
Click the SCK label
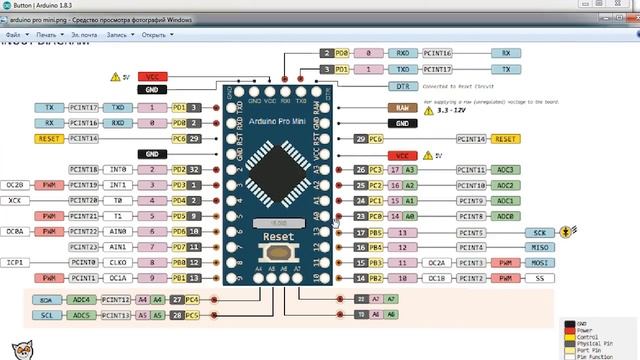pyautogui.click(x=540, y=233)
